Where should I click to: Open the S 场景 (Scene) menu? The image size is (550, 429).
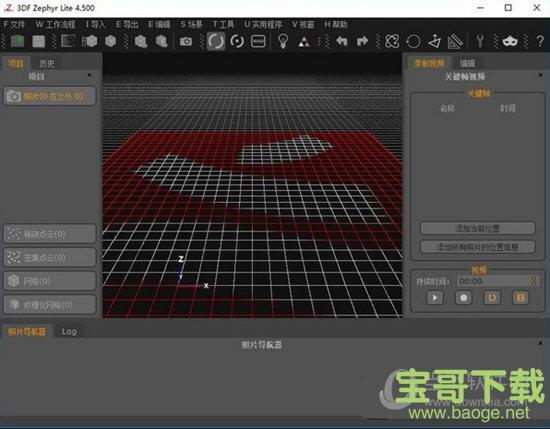pyautogui.click(x=192, y=24)
